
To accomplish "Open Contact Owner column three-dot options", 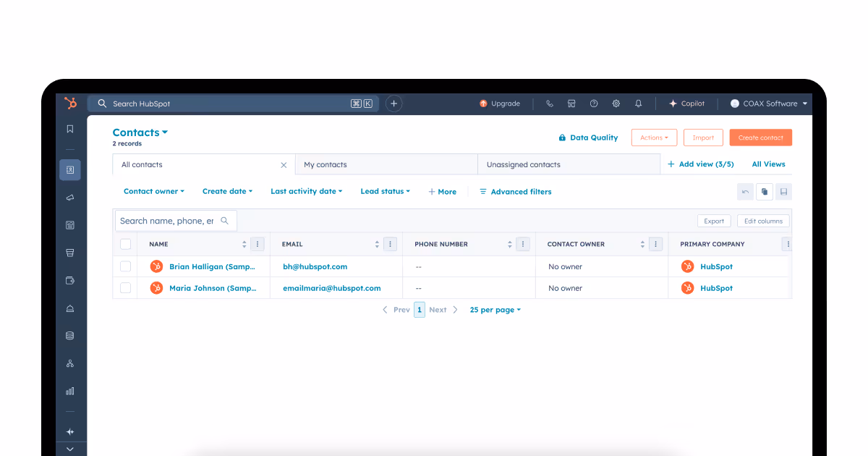I will pos(655,245).
